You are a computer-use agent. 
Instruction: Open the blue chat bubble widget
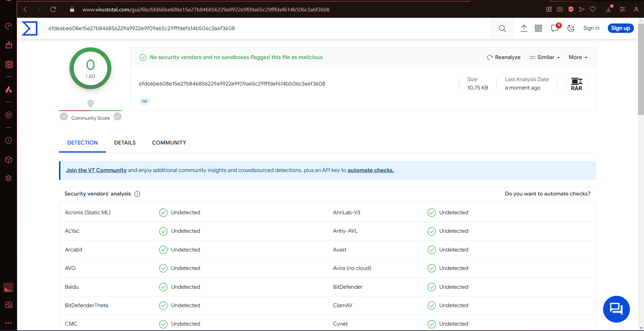point(616,309)
